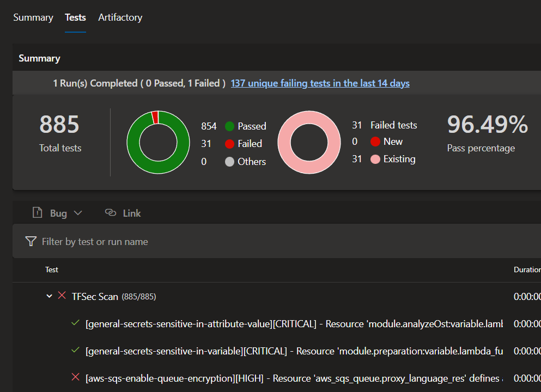Screen dimensions: 541x392
Task: Click the gray Others legend dot
Action: (229, 162)
